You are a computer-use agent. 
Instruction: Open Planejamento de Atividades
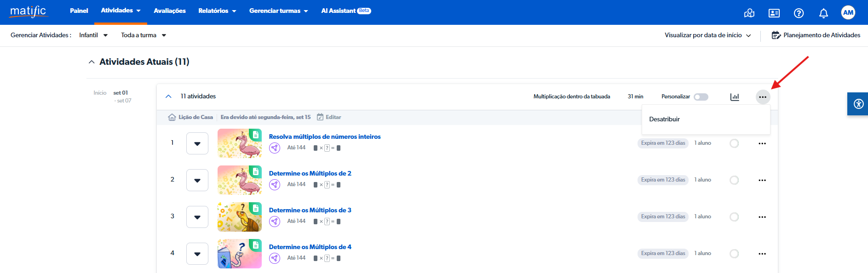point(816,35)
